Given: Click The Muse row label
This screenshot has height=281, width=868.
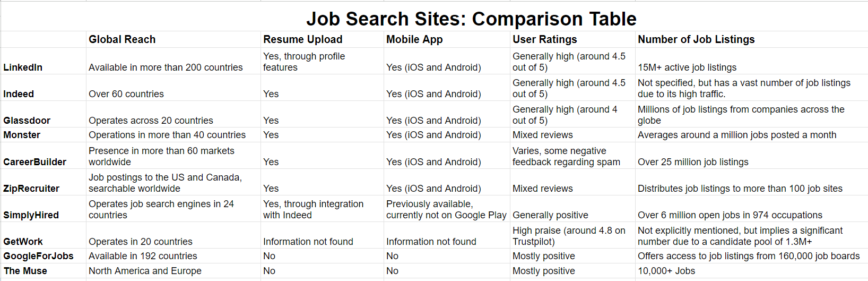Looking at the screenshot, I should [25, 271].
